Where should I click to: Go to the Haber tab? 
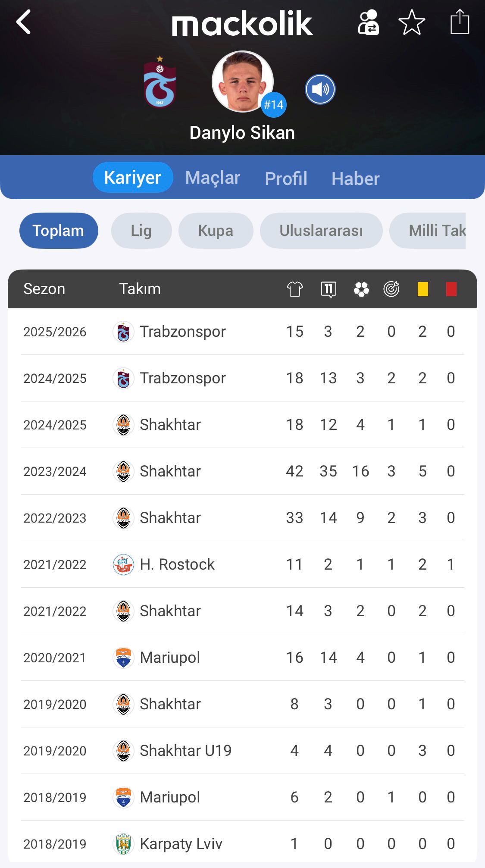coord(355,179)
